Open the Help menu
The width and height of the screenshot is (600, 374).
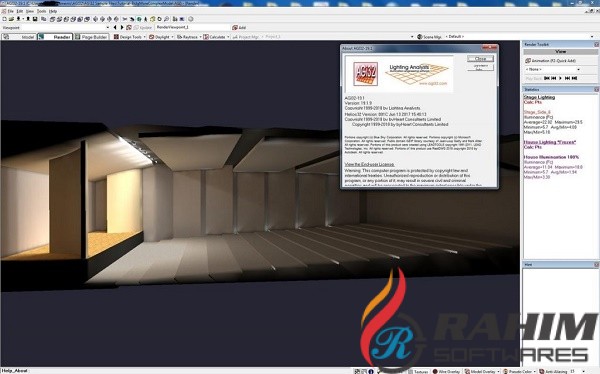click(53, 11)
